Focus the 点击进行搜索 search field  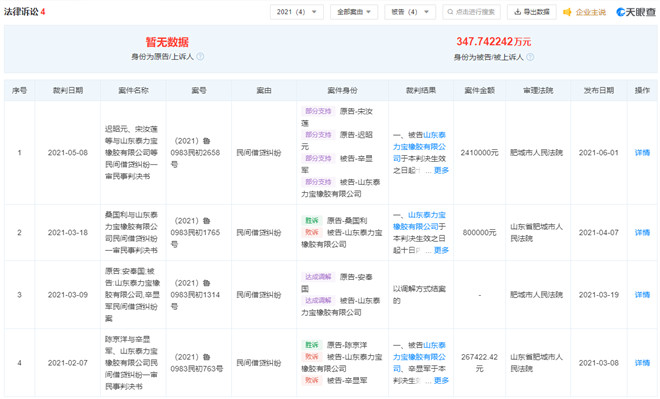(471, 12)
